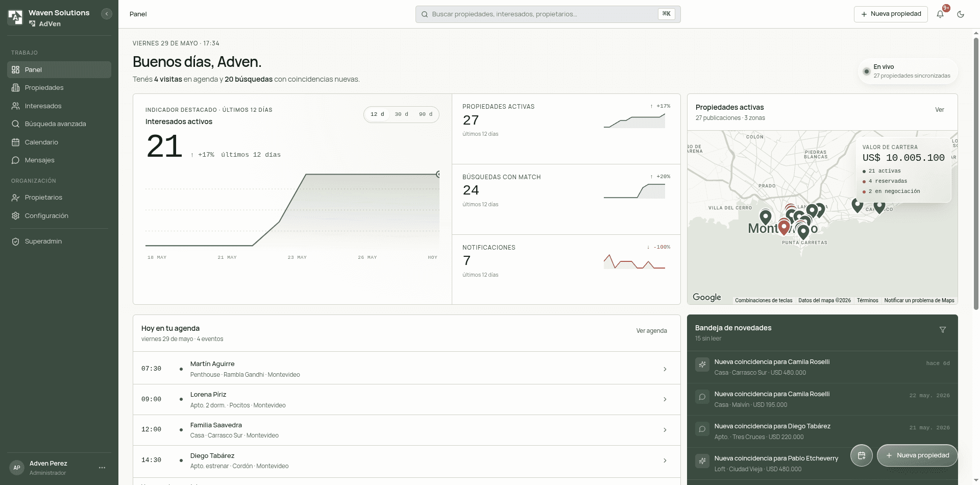The image size is (980, 485).
Task: Switch the indicator to 90 d
Action: point(426,114)
